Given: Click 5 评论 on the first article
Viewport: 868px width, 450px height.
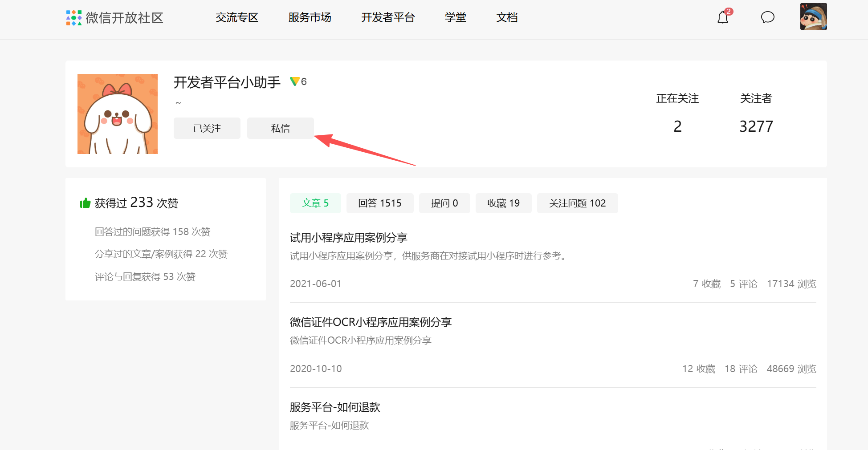Looking at the screenshot, I should (x=744, y=284).
